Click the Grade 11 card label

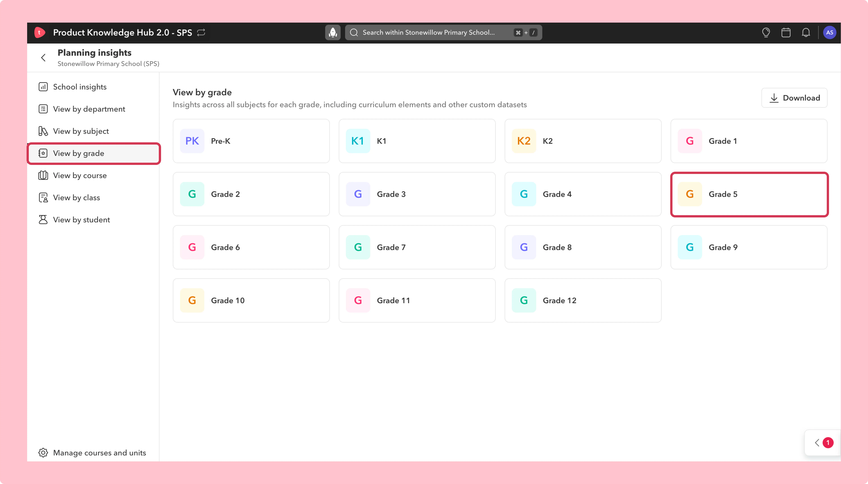pyautogui.click(x=393, y=300)
